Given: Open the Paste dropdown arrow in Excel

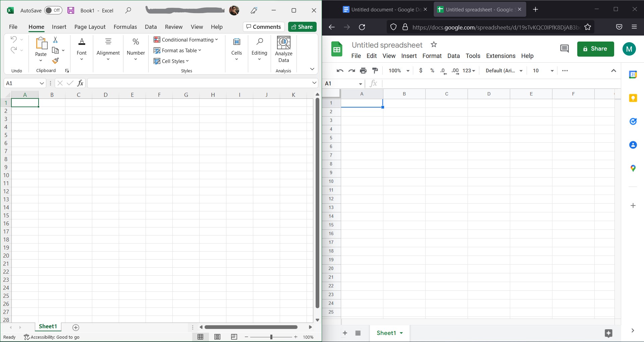Looking at the screenshot, I should [x=41, y=61].
